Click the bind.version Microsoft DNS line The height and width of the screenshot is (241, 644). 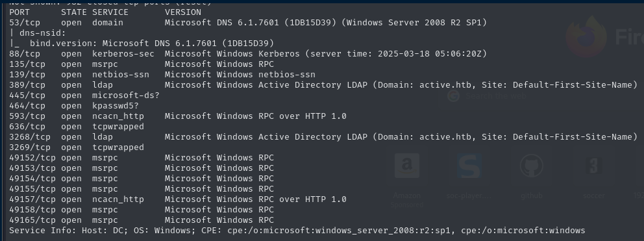pyautogui.click(x=151, y=43)
